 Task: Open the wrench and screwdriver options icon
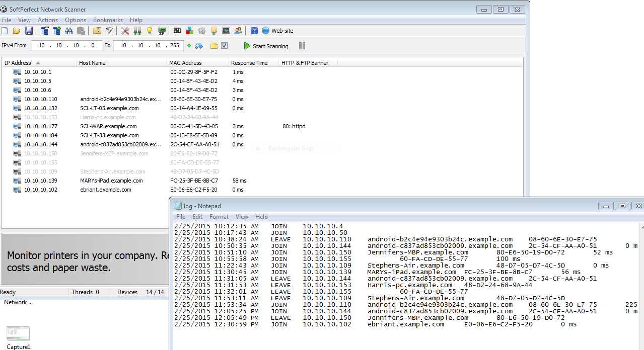click(x=125, y=31)
